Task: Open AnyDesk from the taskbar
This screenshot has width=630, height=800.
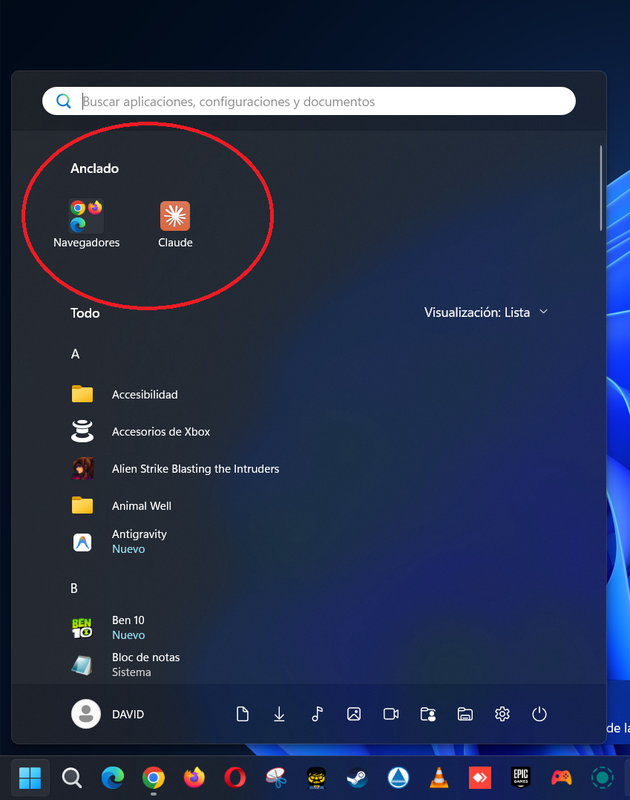Action: (480, 778)
